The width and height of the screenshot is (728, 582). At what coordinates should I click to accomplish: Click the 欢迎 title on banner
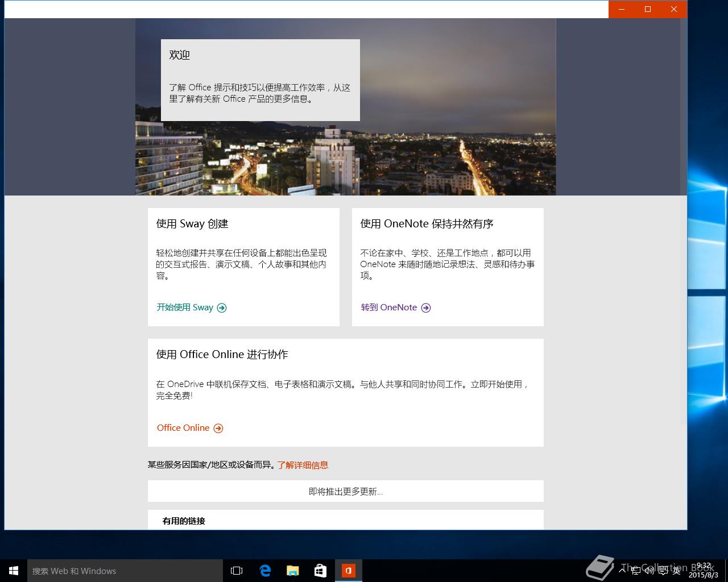pos(179,55)
